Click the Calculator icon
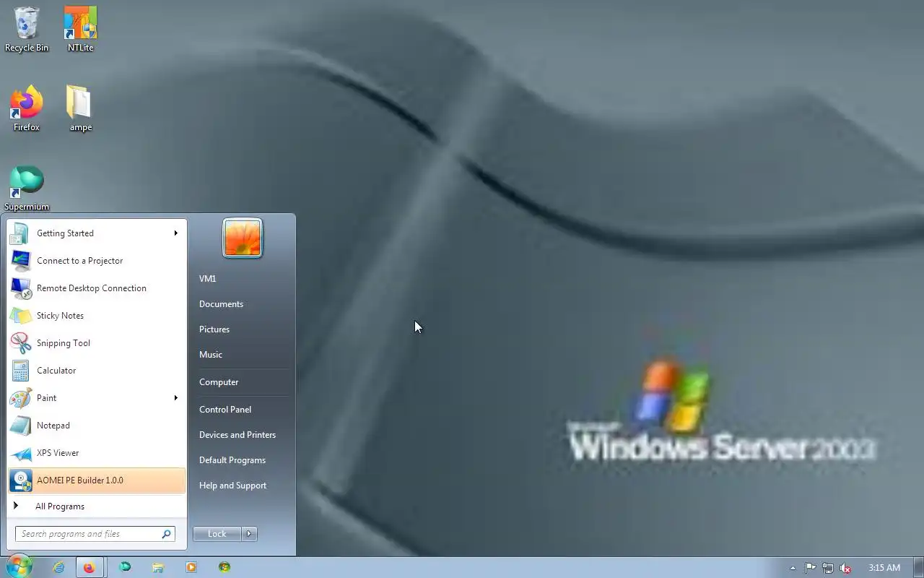The image size is (924, 578). 20,371
